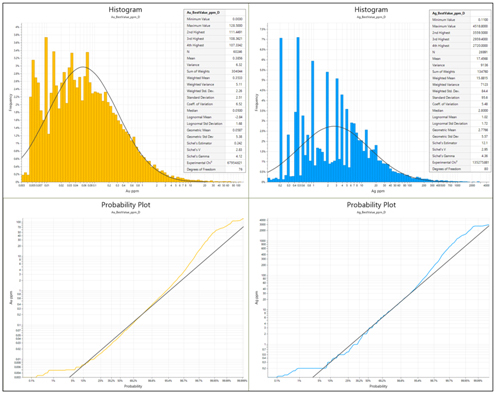Select '2nd Highest' row in Ag statistics table

coord(460,33)
